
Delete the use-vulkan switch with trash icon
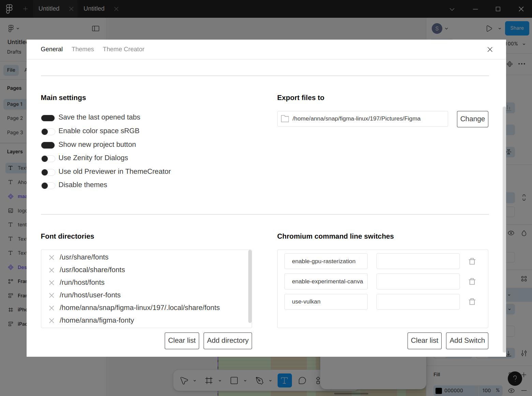[x=472, y=301]
